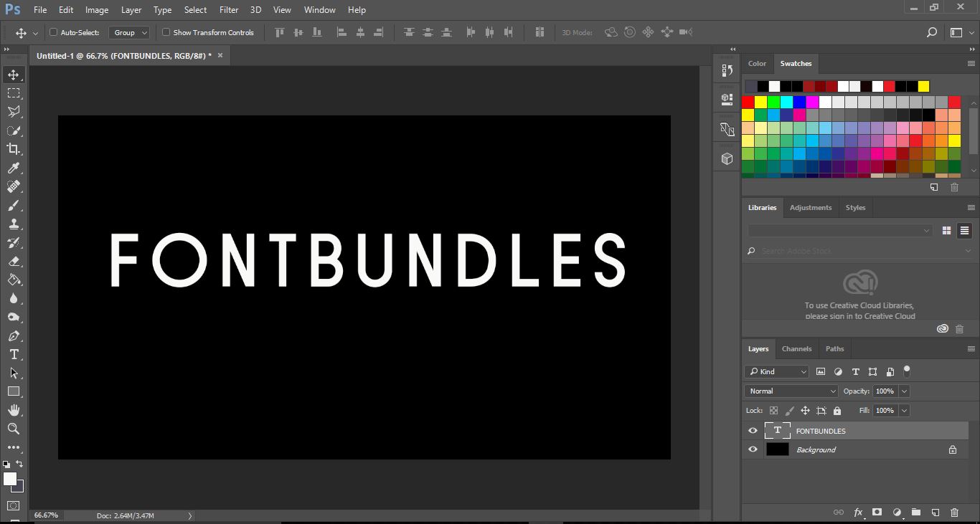
Task: Open the Layer menu
Action: [131, 10]
